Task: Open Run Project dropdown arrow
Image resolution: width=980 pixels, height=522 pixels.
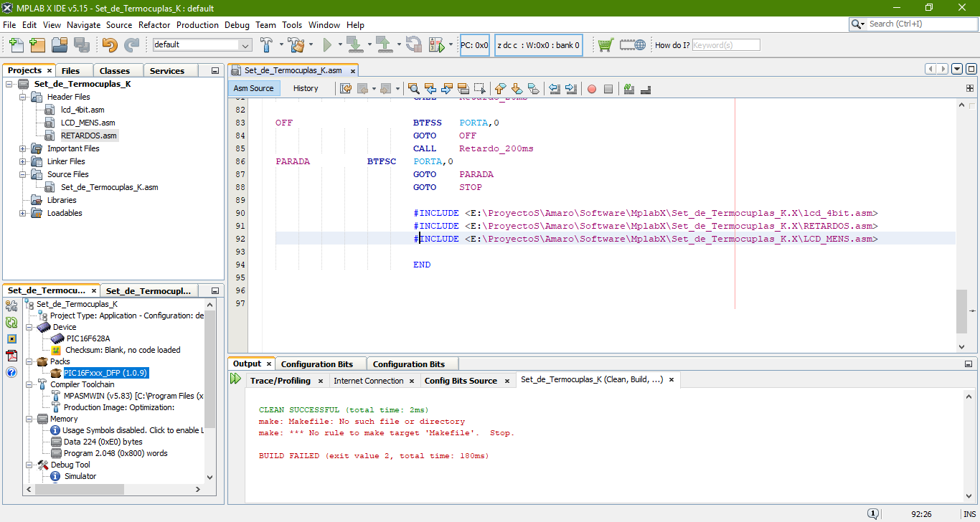Action: (x=339, y=44)
